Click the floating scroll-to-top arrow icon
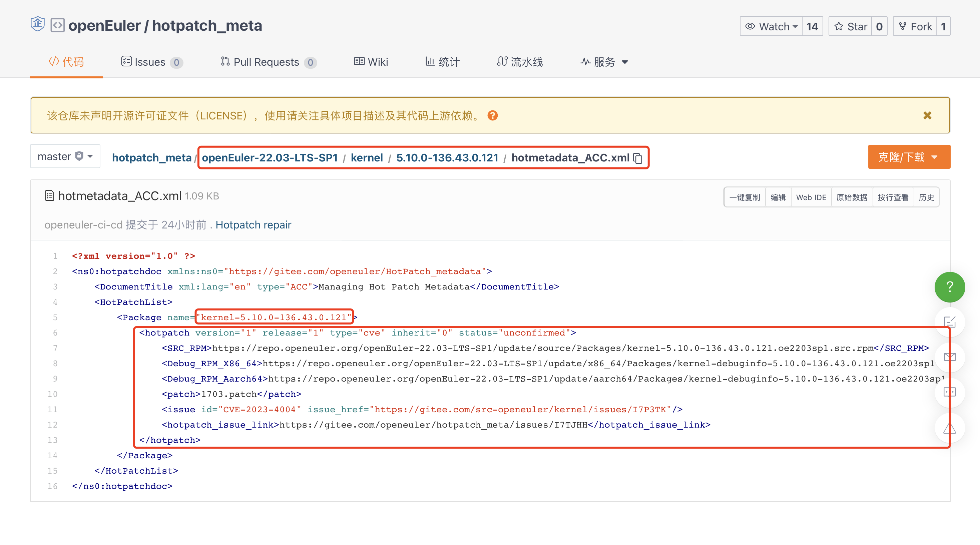Image resolution: width=980 pixels, height=545 pixels. coord(950,429)
